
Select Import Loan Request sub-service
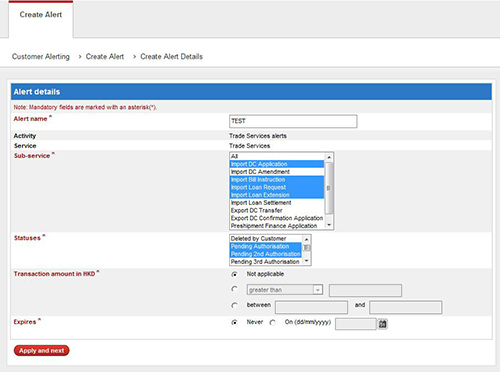[277, 187]
